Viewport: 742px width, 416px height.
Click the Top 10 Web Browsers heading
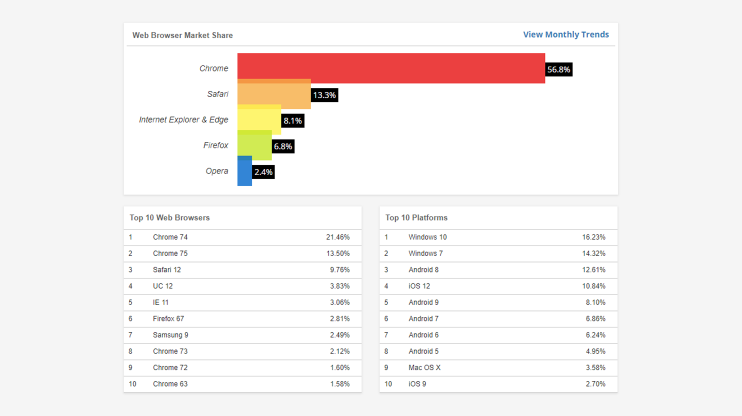[x=169, y=218]
